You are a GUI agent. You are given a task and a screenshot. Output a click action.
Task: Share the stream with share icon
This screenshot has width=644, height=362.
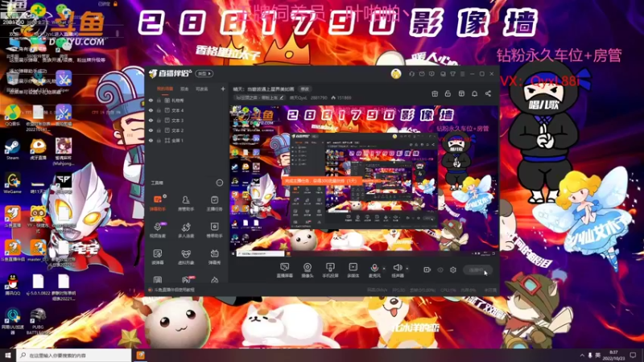click(488, 93)
